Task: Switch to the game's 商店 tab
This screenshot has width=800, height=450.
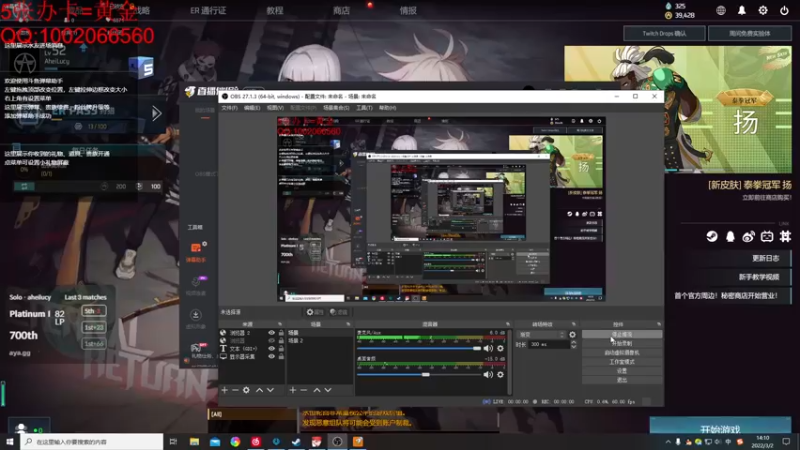Action: tap(341, 10)
